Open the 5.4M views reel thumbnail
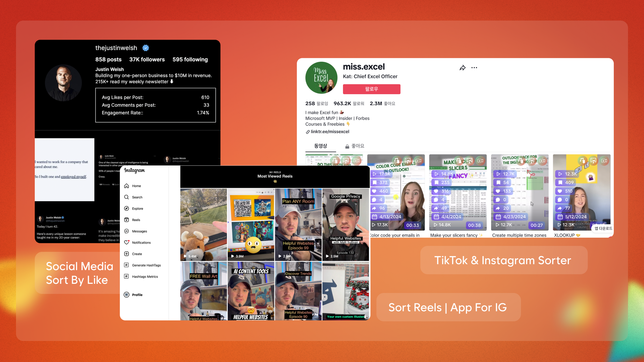The image size is (644, 362). (x=204, y=225)
